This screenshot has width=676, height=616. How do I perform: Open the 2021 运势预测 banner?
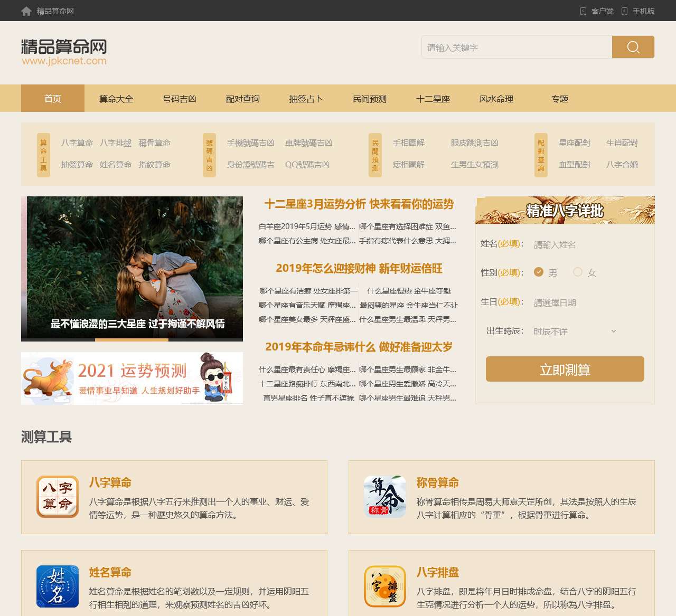[132, 378]
